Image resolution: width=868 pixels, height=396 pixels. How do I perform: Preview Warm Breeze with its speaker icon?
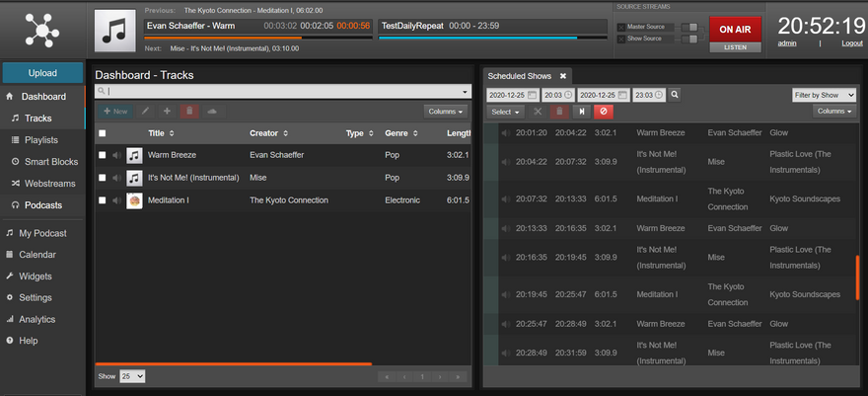point(117,155)
